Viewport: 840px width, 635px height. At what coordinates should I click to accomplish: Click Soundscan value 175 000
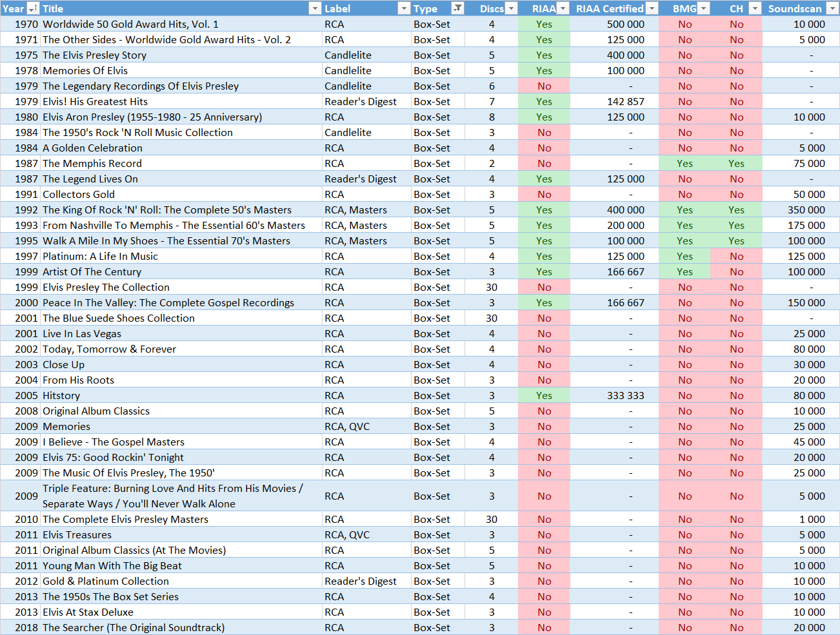click(x=801, y=225)
